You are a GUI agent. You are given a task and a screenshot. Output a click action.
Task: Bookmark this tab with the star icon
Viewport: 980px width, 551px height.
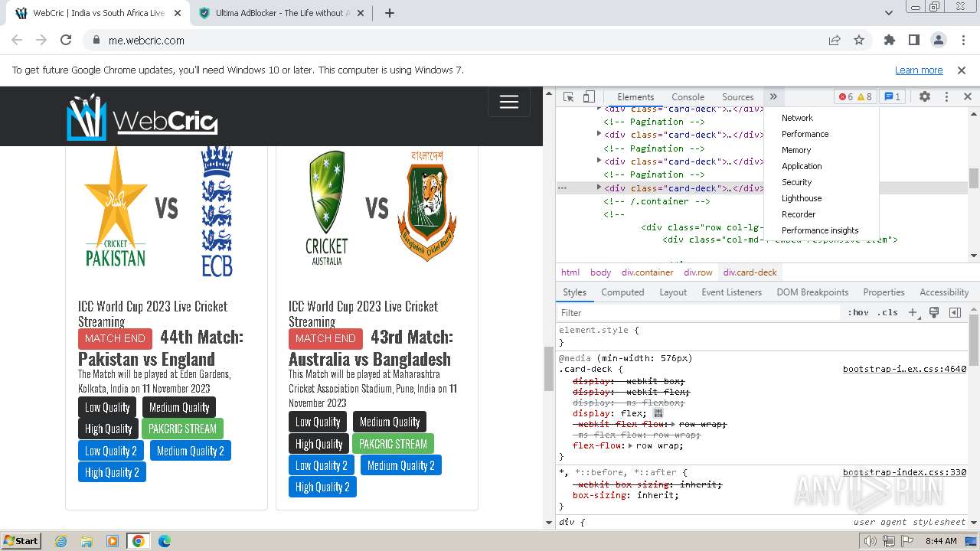859,41
